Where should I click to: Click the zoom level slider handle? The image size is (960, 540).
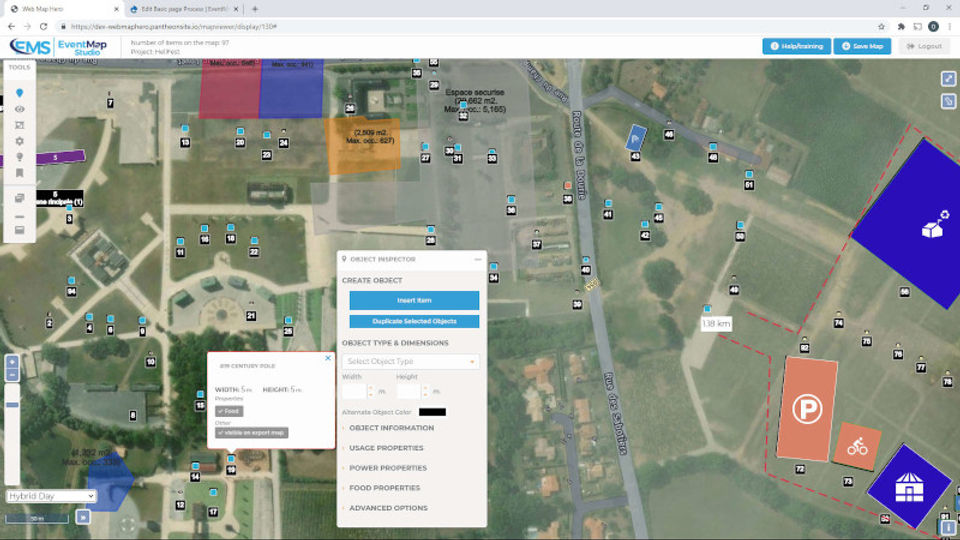pyautogui.click(x=12, y=405)
